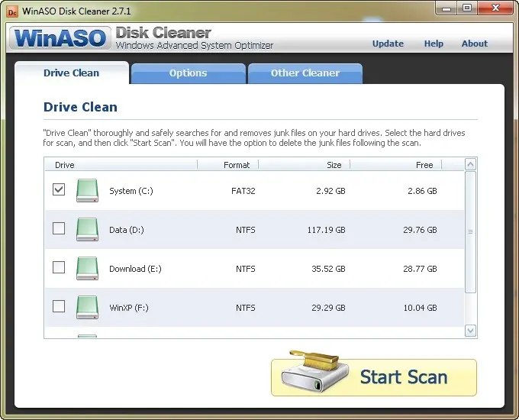The width and height of the screenshot is (519, 420).
Task: Select the System (C:) drive label
Action: point(131,191)
